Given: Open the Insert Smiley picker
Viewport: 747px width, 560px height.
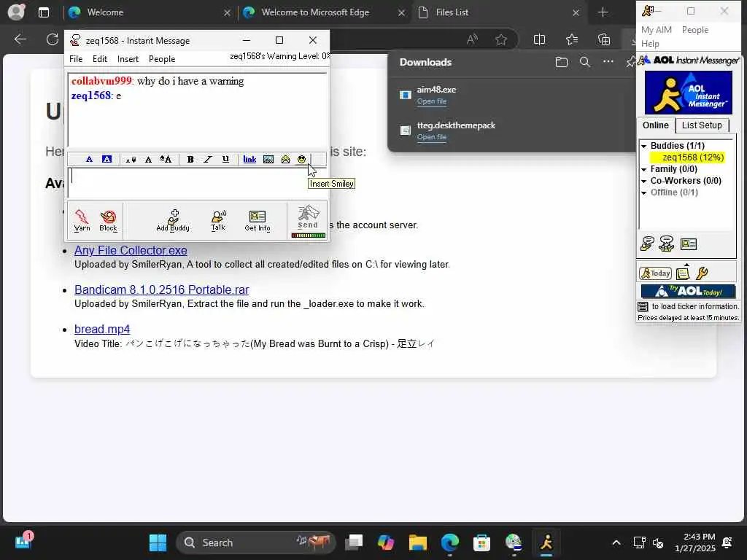Looking at the screenshot, I should click(301, 160).
